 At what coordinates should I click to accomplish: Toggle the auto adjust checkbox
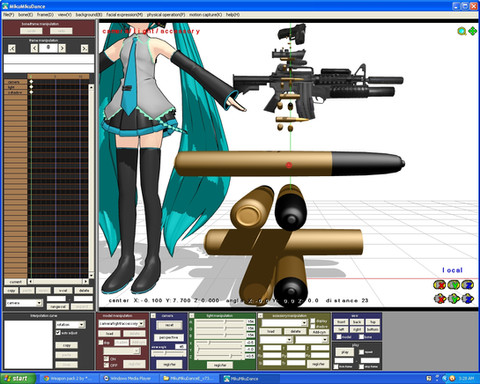58,333
